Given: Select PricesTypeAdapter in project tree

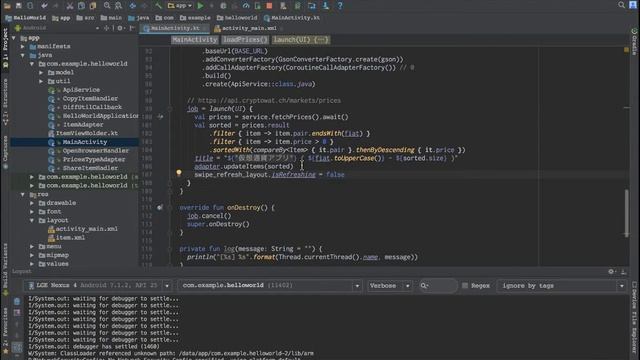Looking at the screenshot, I should (x=94, y=159).
